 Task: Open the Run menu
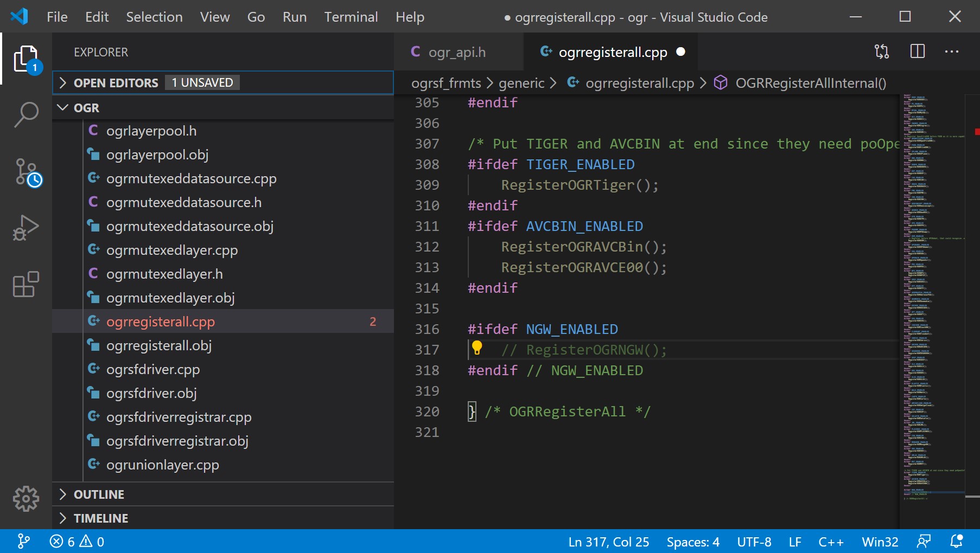(x=295, y=17)
